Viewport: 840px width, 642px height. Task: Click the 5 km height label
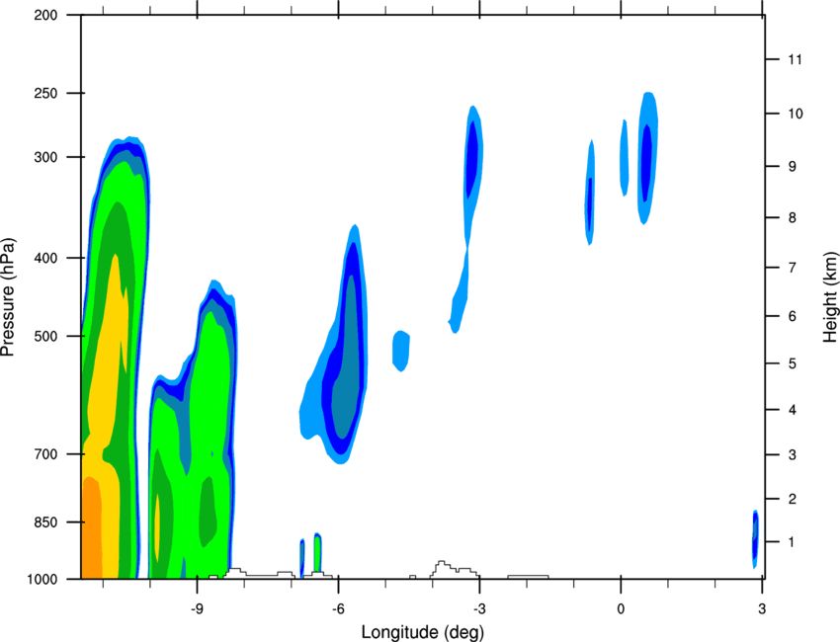[793, 363]
